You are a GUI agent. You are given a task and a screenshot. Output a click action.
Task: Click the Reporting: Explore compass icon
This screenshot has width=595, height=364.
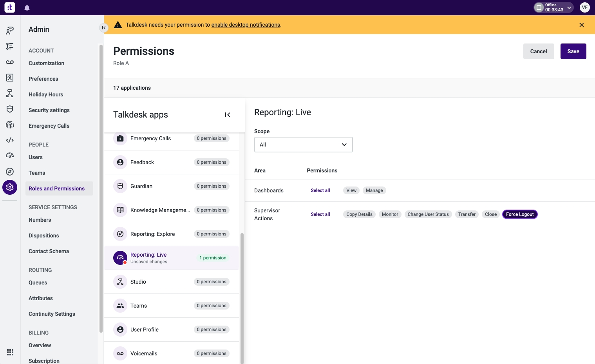click(x=120, y=234)
